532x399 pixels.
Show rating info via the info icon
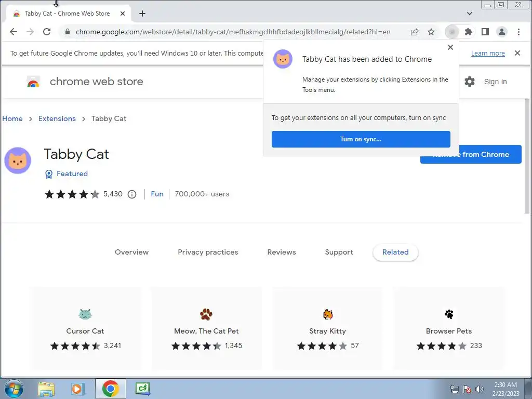pyautogui.click(x=132, y=194)
